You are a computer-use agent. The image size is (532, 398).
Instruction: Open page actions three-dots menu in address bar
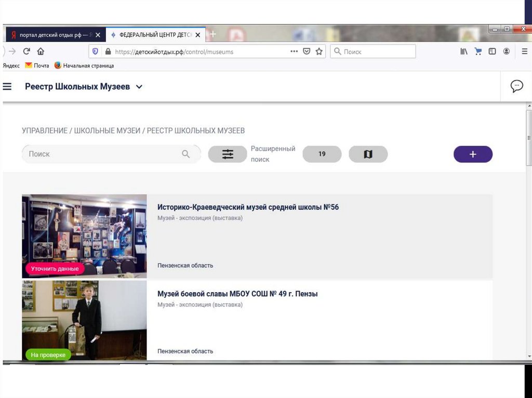294,51
